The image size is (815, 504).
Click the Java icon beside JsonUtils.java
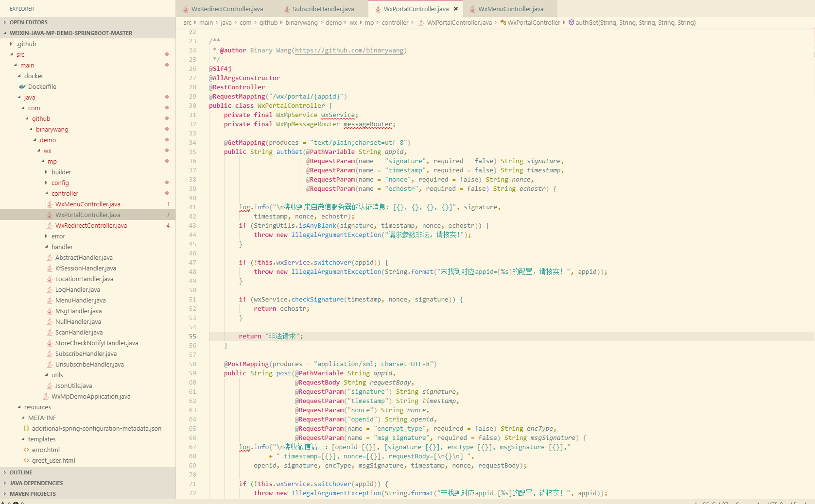[x=49, y=386]
